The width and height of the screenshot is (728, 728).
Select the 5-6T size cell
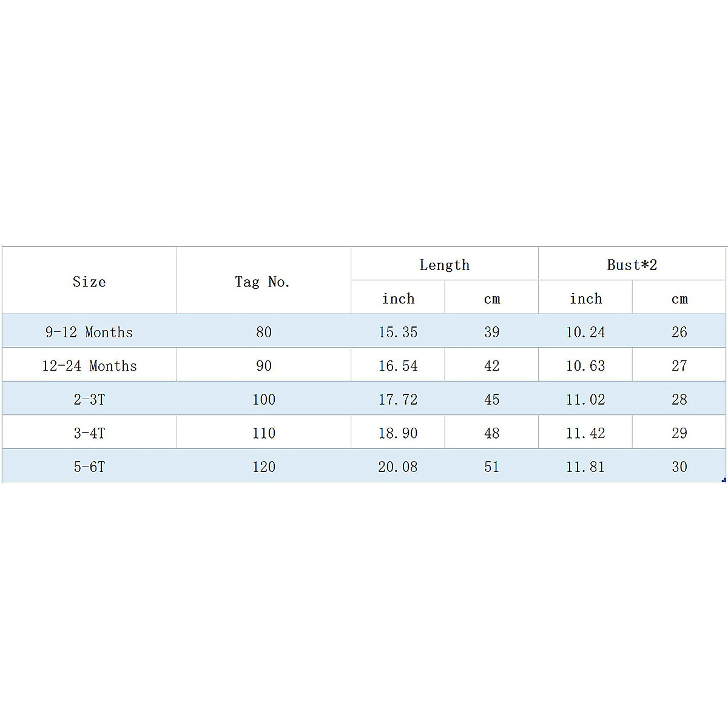coord(89,467)
